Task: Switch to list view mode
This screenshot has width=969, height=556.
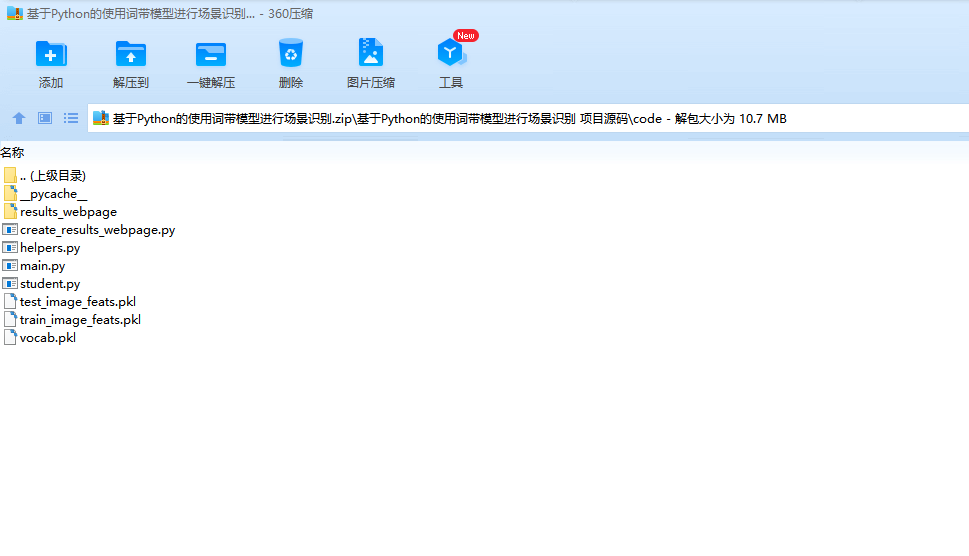Action: pos(71,118)
